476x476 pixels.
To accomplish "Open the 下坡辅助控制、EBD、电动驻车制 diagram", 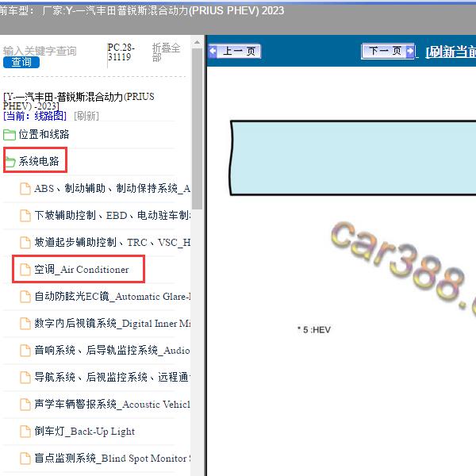I will tap(113, 215).
